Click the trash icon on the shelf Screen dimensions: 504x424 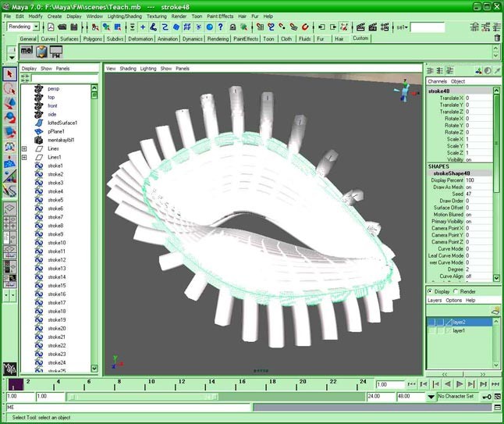coord(497,37)
